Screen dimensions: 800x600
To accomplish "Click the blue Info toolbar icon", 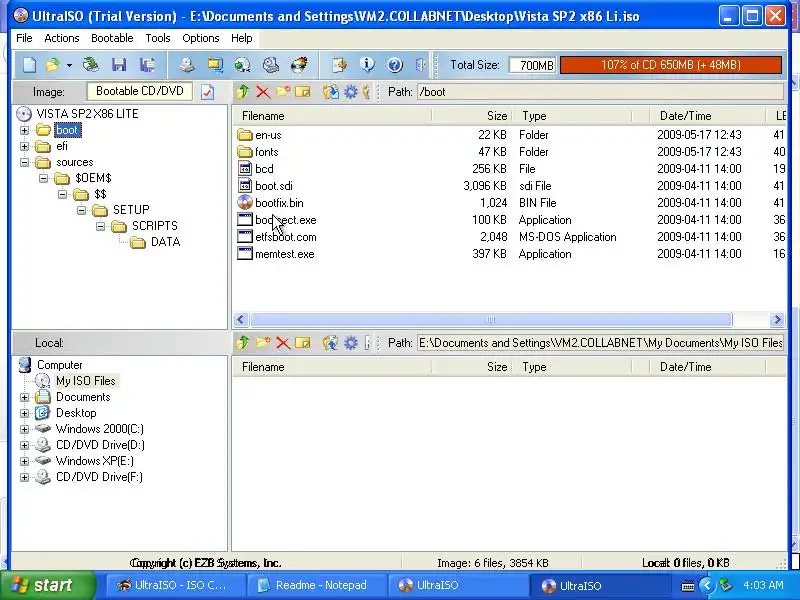I will (367, 65).
